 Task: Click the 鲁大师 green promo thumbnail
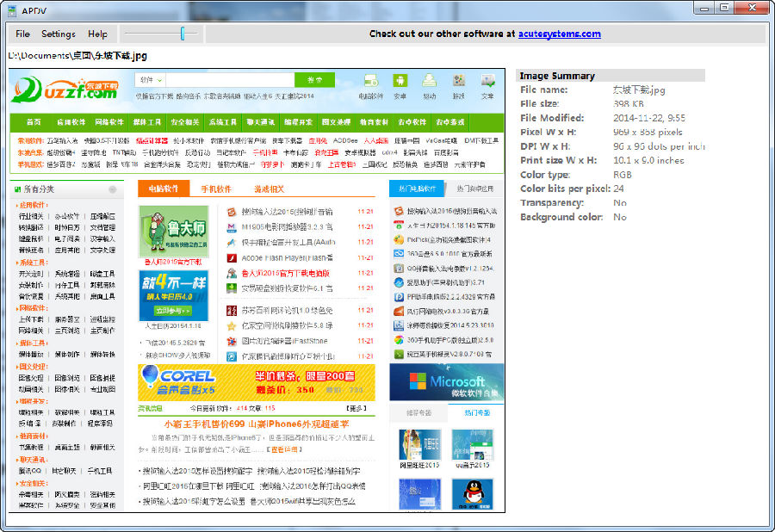pyautogui.click(x=173, y=232)
